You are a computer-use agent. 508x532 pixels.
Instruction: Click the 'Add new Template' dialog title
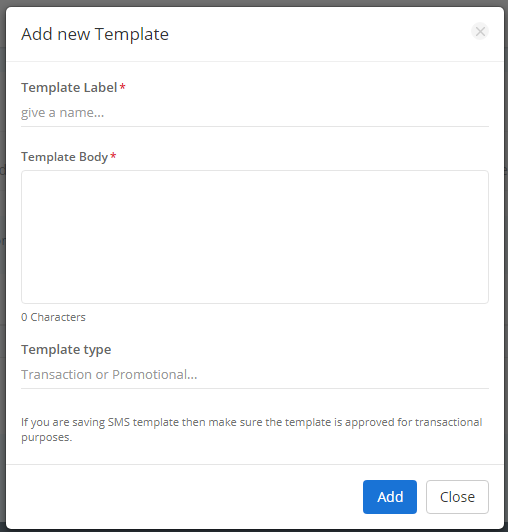(x=95, y=34)
